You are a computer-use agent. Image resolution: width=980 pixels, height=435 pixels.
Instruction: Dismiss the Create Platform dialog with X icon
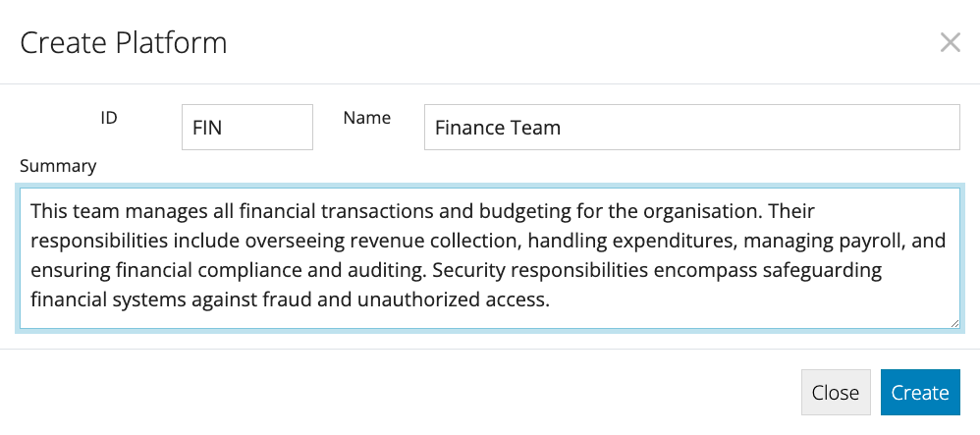point(950,43)
